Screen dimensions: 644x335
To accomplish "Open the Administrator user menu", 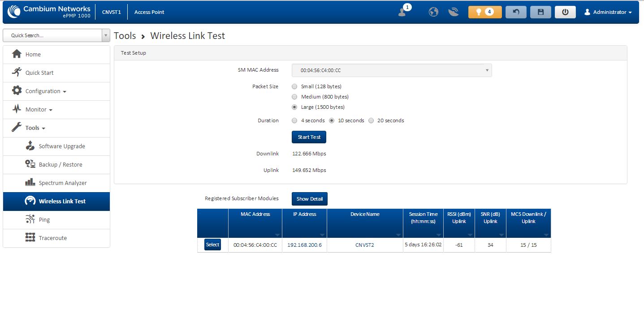I will pyautogui.click(x=608, y=12).
